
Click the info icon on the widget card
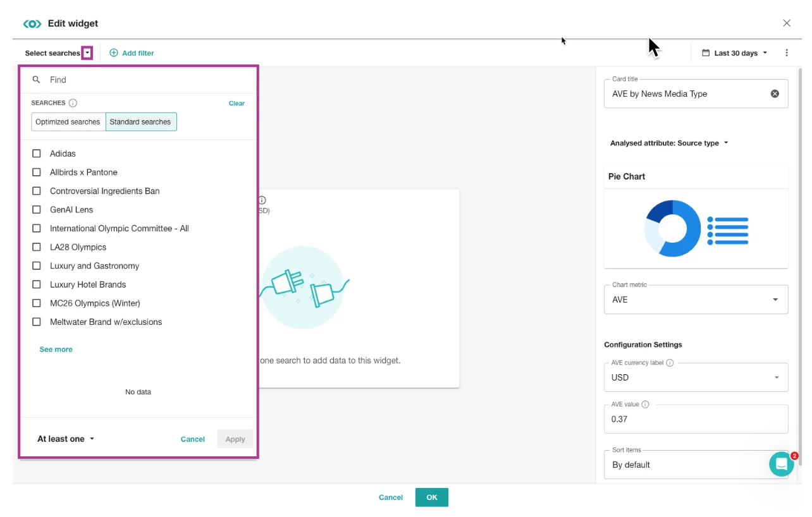tap(262, 200)
